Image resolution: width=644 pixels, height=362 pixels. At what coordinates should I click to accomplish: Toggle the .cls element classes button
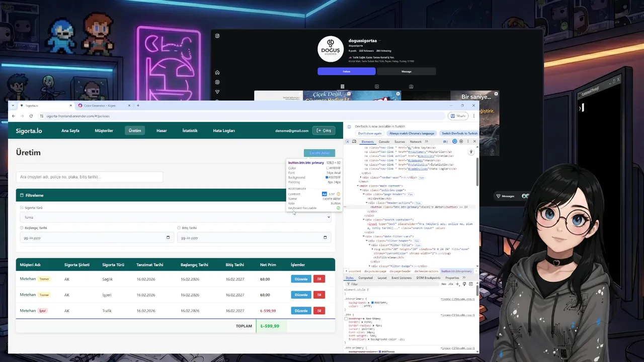point(451,284)
